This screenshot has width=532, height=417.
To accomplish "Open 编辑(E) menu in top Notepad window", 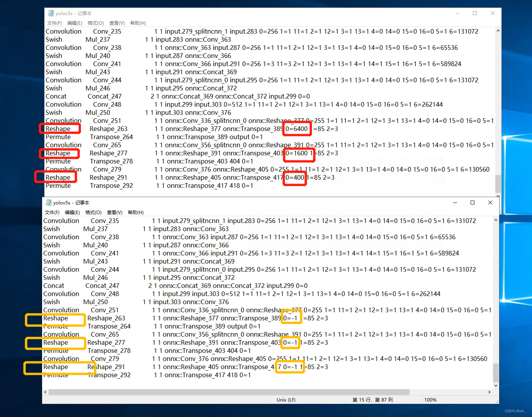I will coord(75,23).
